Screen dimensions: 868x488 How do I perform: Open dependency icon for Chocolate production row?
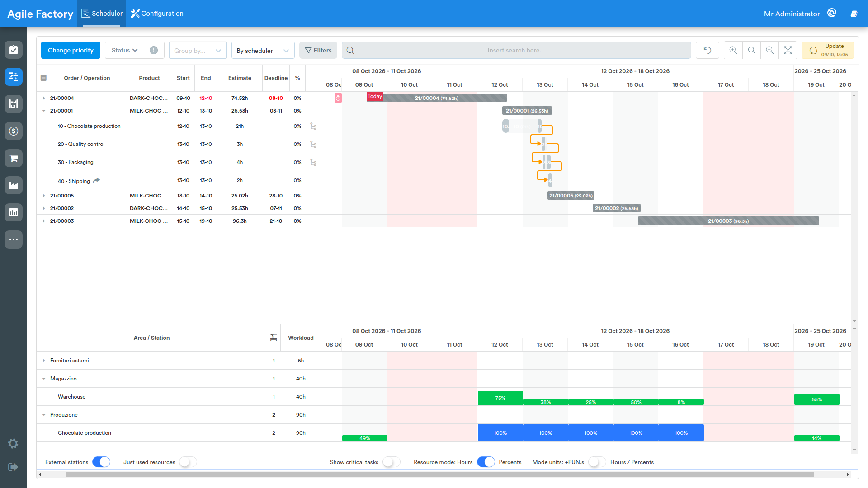pyautogui.click(x=313, y=126)
